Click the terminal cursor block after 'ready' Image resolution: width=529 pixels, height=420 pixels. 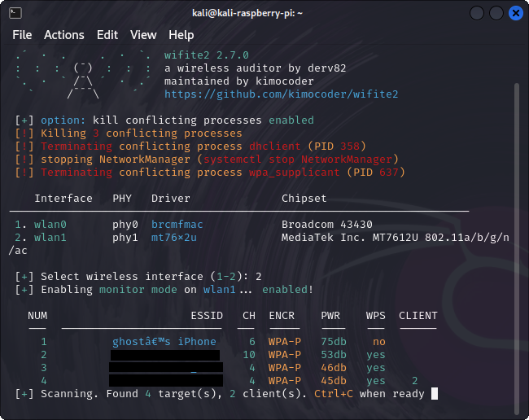(x=435, y=394)
